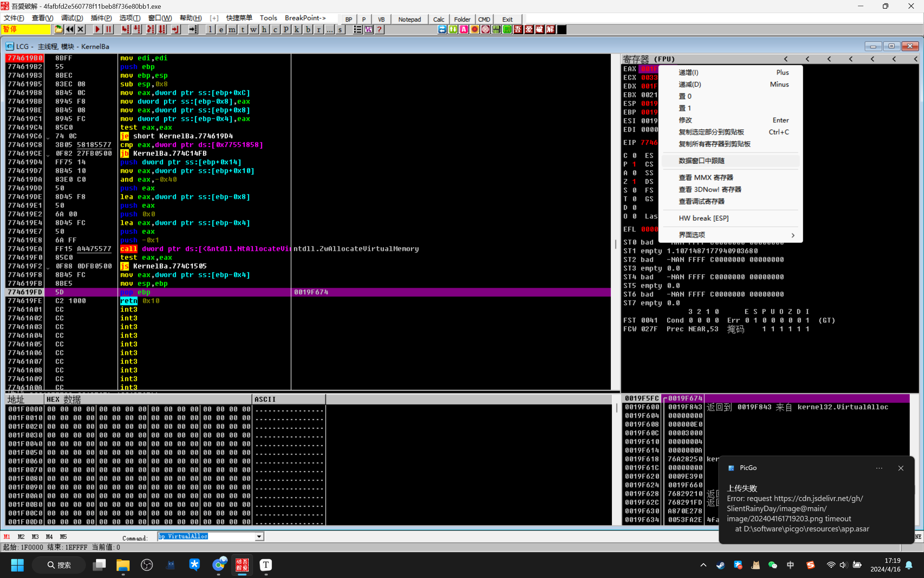Open the 文件(F) menu

click(14, 18)
